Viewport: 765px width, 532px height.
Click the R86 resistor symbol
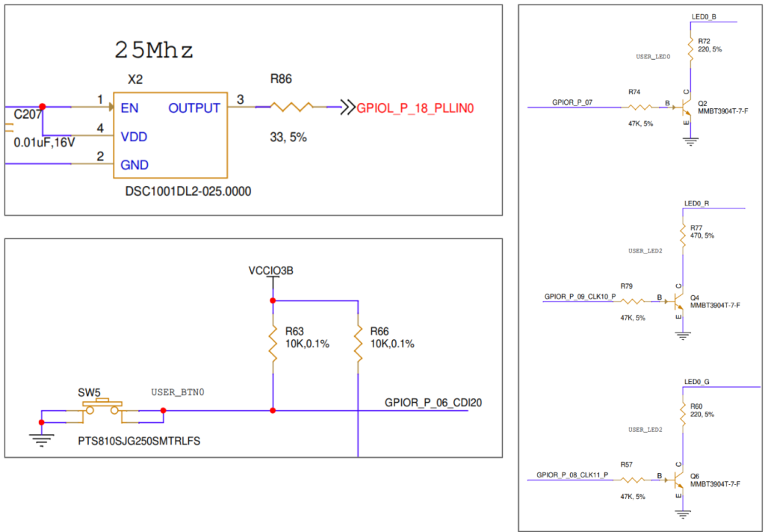point(291,107)
